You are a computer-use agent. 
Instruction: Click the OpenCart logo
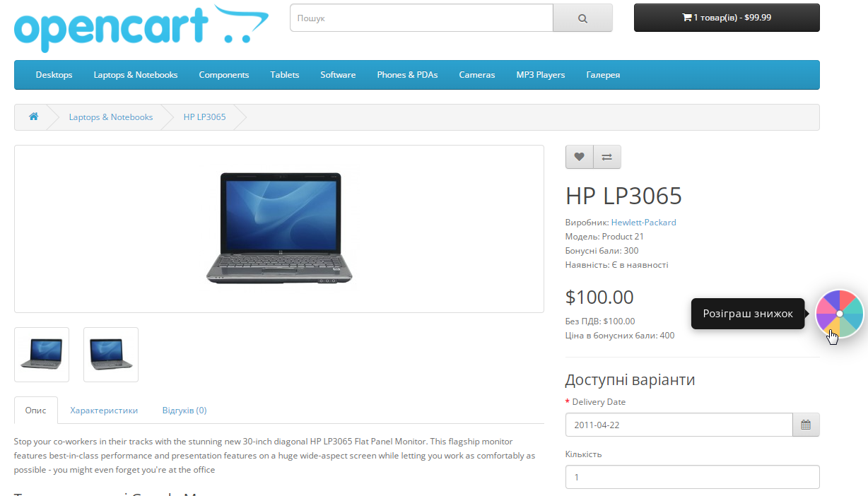coord(141,28)
